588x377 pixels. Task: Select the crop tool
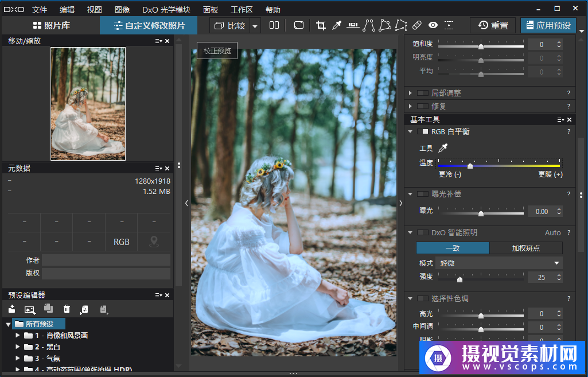pyautogui.click(x=321, y=25)
